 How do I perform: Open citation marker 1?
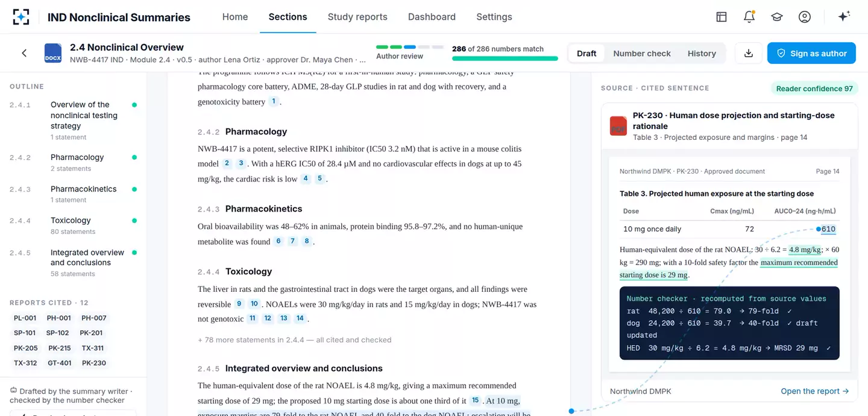(274, 101)
